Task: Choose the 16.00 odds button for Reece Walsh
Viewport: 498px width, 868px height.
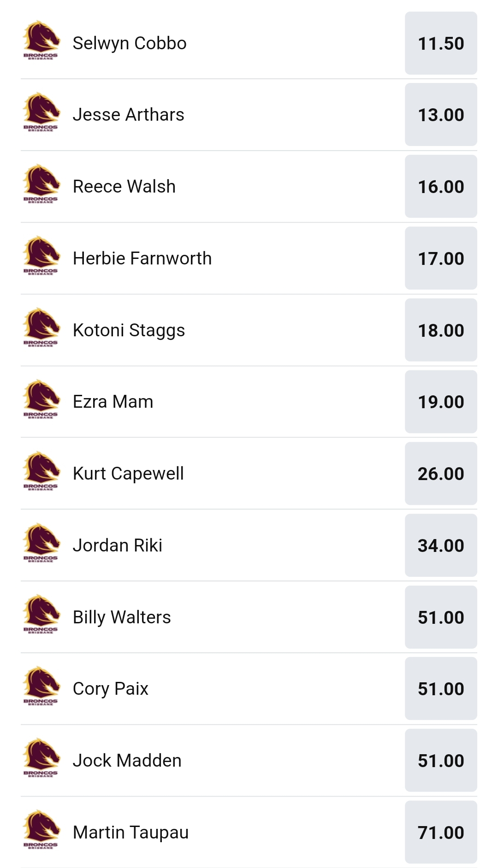Action: click(x=441, y=187)
